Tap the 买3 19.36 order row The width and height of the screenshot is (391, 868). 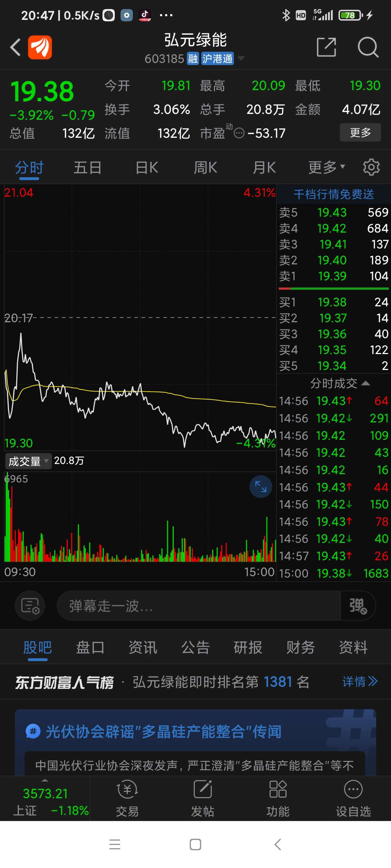[x=334, y=334]
